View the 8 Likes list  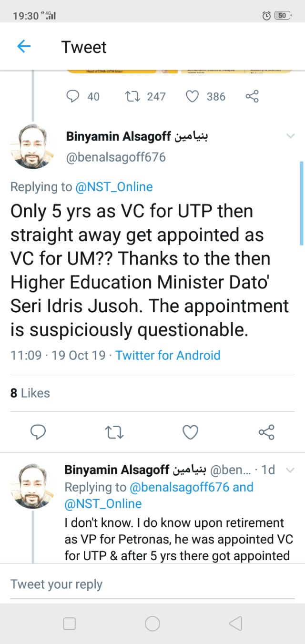[30, 393]
